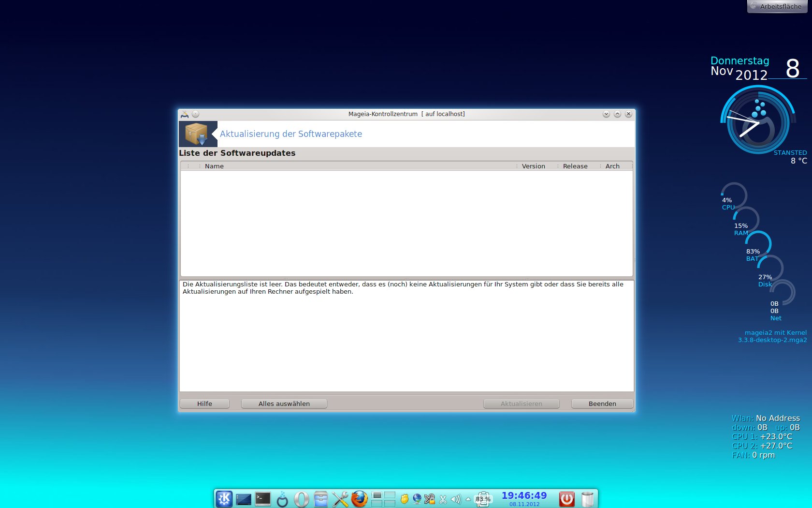Open the Klipper scissors clipboard icon
This screenshot has width=812, height=508.
(443, 499)
